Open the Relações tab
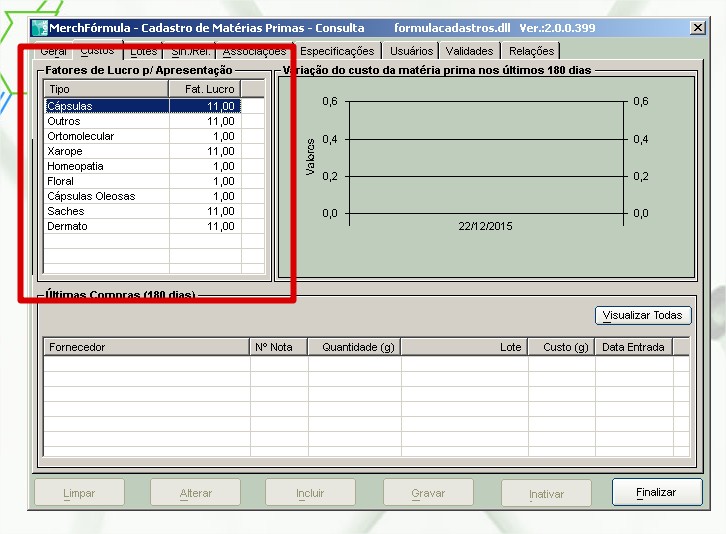 tap(531, 51)
